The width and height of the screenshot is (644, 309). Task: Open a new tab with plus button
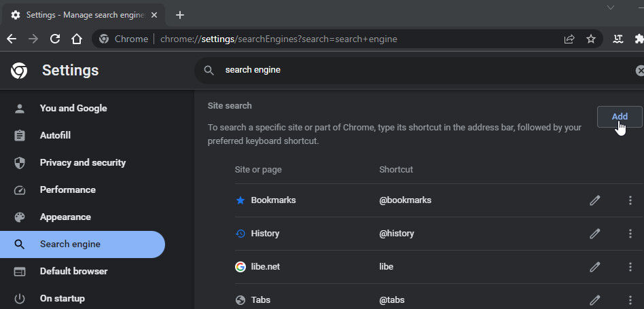(x=180, y=15)
